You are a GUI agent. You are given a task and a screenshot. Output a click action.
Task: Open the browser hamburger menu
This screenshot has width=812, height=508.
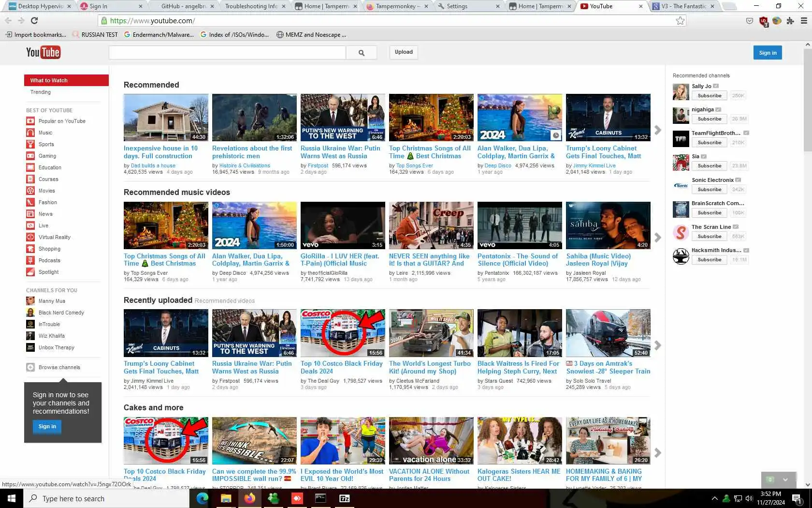804,21
